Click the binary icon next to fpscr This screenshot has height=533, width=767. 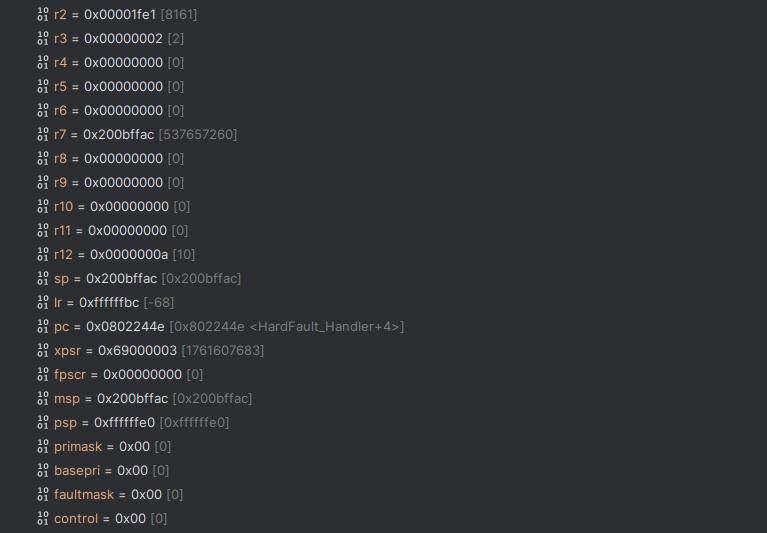point(42,374)
